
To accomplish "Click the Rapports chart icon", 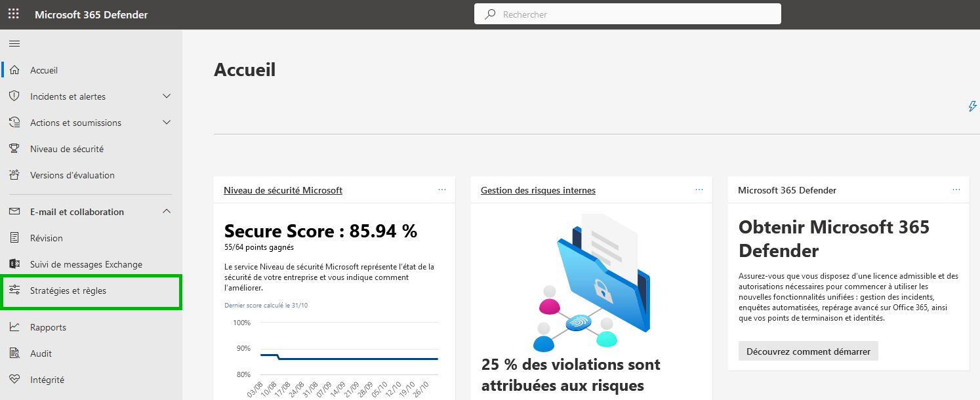I will point(14,327).
